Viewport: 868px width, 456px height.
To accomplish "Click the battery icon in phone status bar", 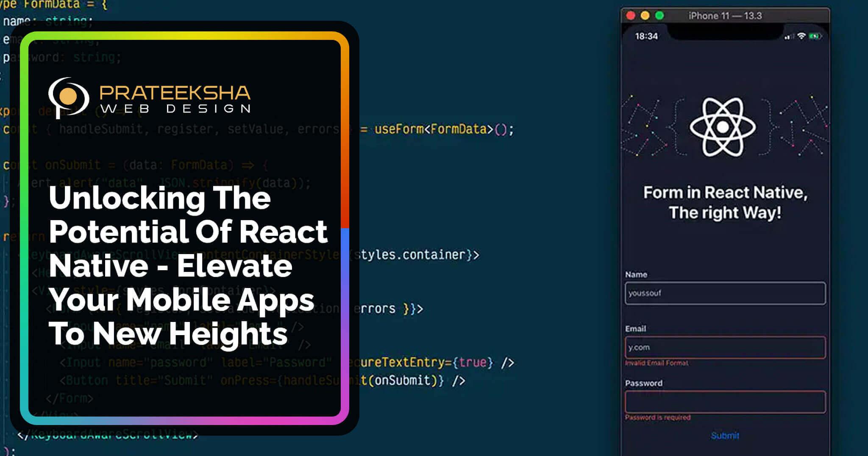I will [815, 36].
